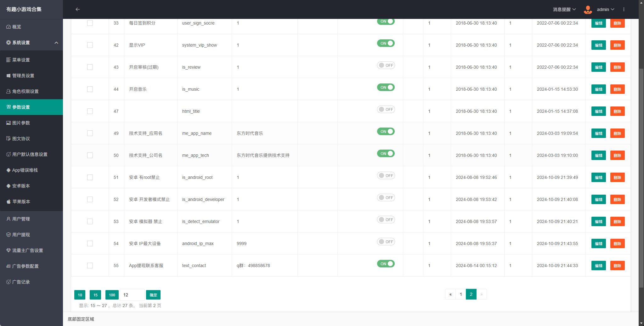Click the 有趣小游戏合集 site title

(24, 9)
